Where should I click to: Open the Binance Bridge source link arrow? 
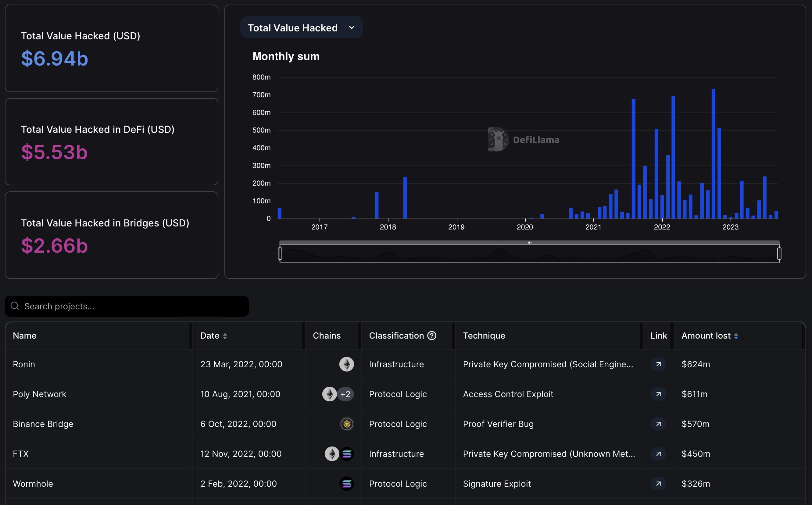658,424
